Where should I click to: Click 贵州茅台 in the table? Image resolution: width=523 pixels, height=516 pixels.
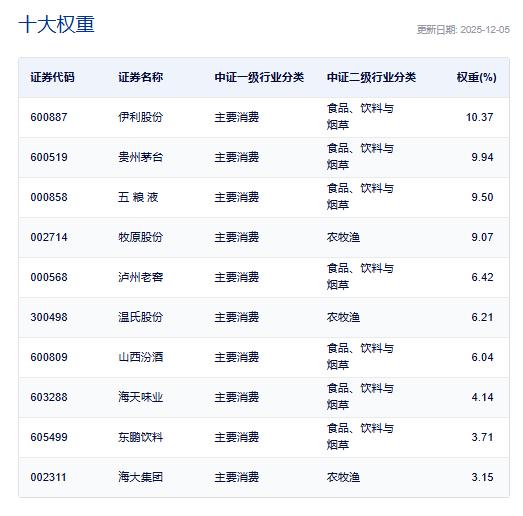(140, 157)
